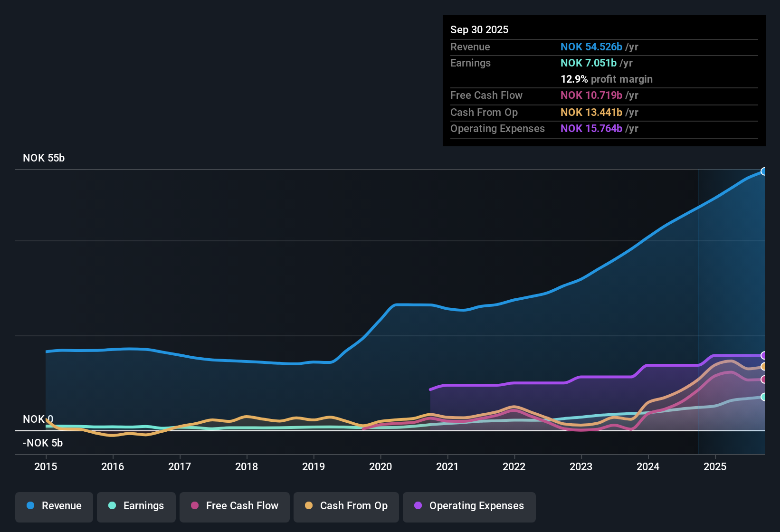Click the NOK 13.441b cash from op value
Viewport: 780px width, 532px height.
(x=591, y=112)
